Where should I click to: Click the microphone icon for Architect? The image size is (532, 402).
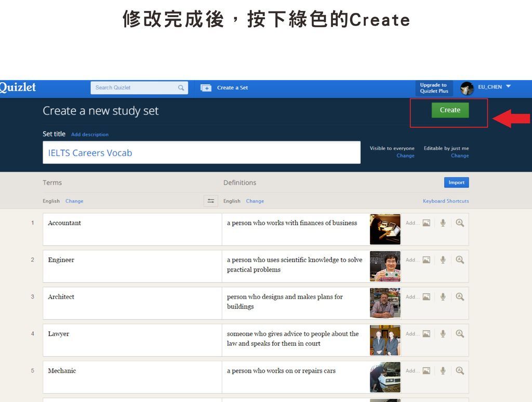click(443, 297)
